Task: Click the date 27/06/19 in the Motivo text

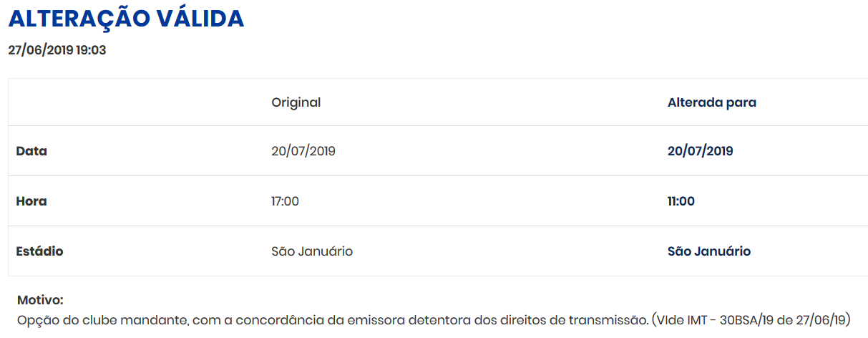Action: pyautogui.click(x=821, y=319)
